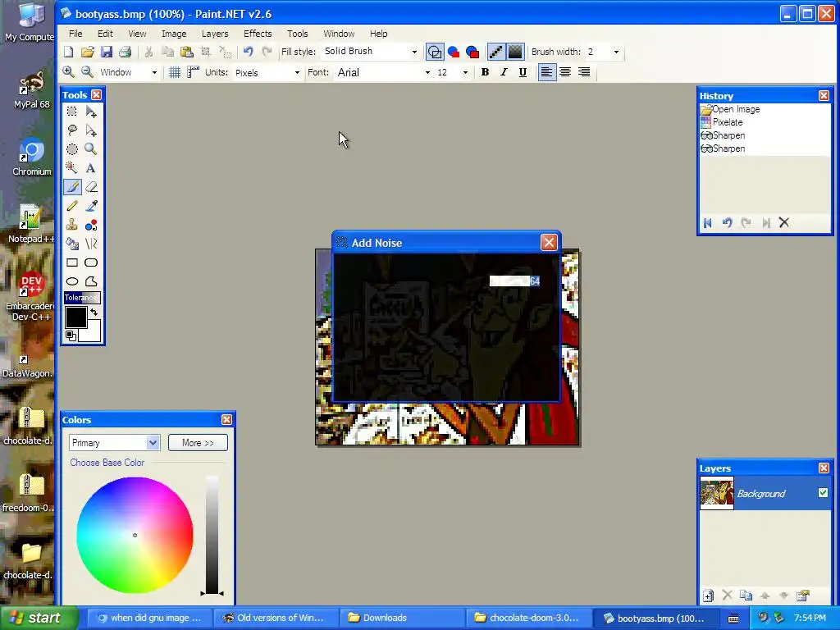The width and height of the screenshot is (840, 630).
Task: Click the Save toolbar icon
Action: pos(106,52)
